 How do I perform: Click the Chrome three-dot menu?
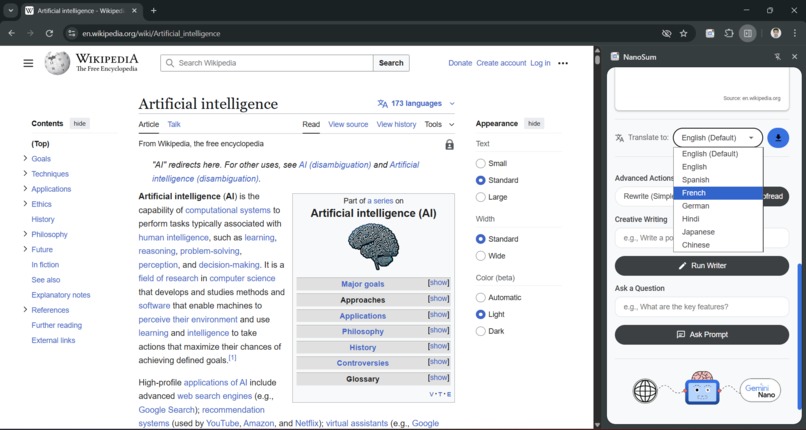(795, 33)
